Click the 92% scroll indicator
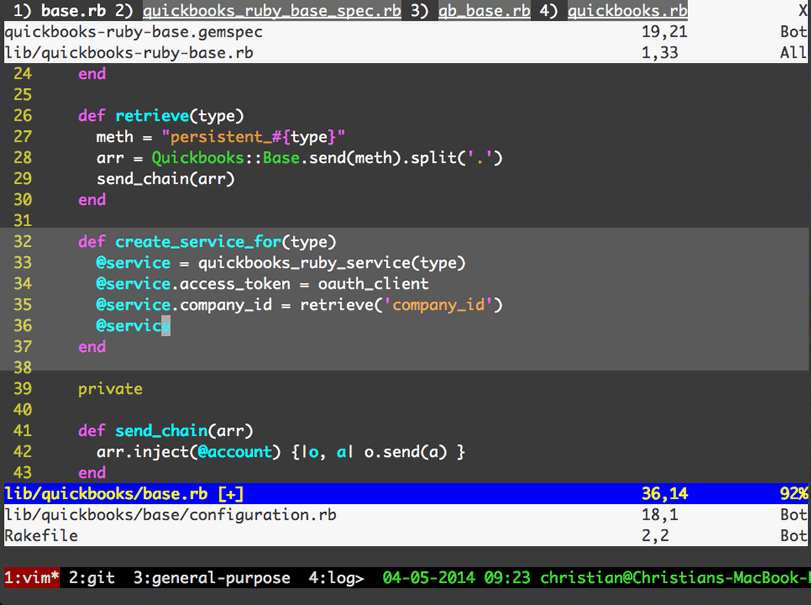 (x=794, y=494)
